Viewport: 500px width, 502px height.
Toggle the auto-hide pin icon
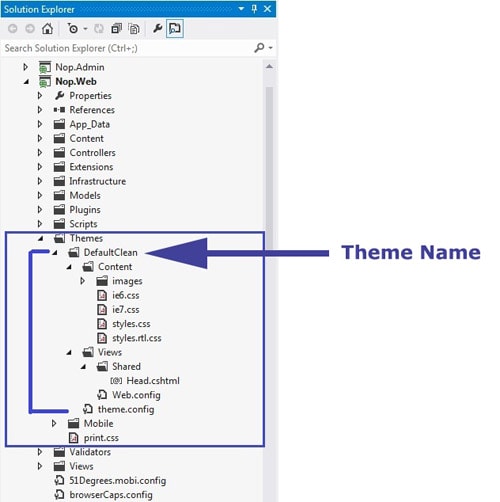(x=254, y=9)
